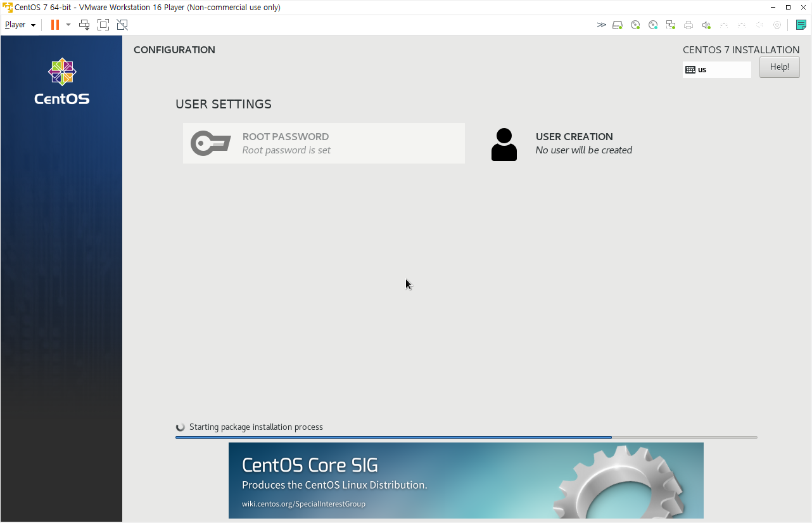
Task: Click the greyed-out webcam device icon
Action: click(777, 25)
